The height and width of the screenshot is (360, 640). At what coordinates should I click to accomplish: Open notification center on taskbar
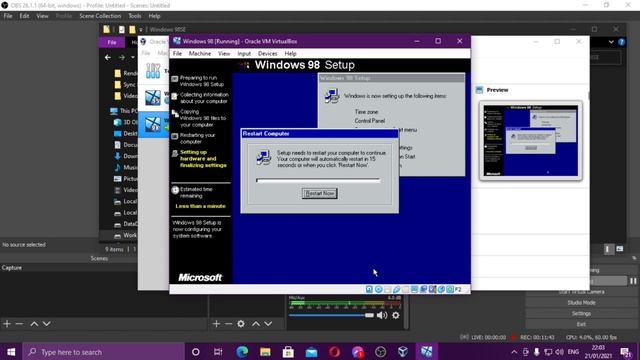[x=625, y=352]
